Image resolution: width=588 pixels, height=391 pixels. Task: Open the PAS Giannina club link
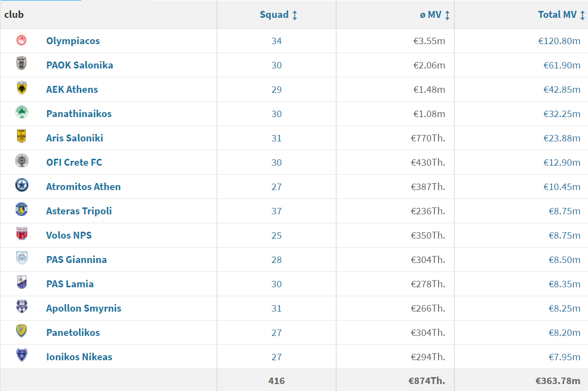[x=76, y=260]
